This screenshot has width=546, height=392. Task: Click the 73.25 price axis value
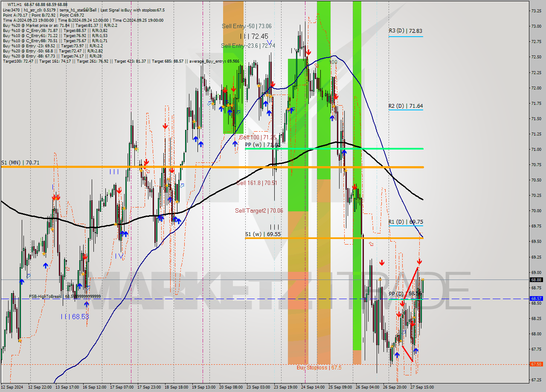(x=536, y=11)
